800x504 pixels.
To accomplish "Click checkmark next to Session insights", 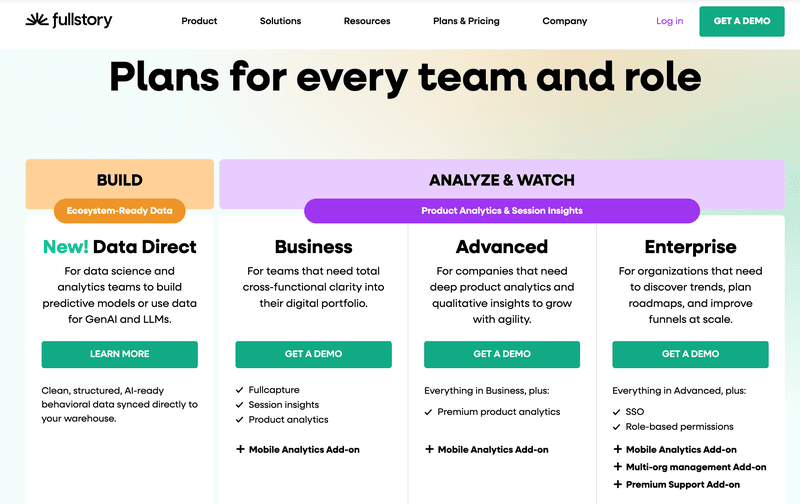I will click(239, 405).
